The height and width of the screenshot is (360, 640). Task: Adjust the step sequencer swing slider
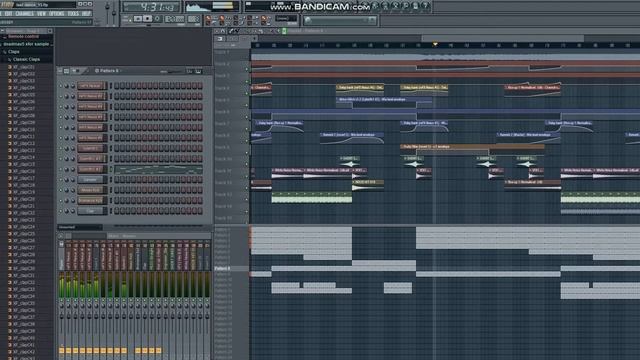click(171, 71)
